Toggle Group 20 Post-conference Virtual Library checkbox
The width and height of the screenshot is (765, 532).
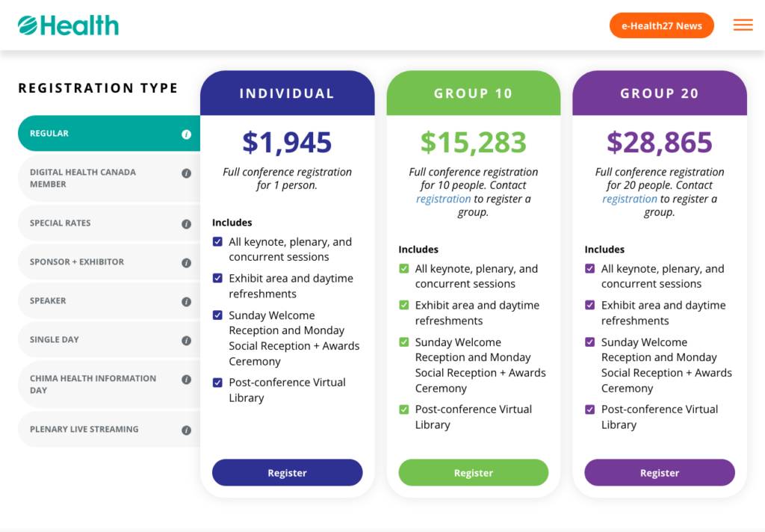(590, 409)
